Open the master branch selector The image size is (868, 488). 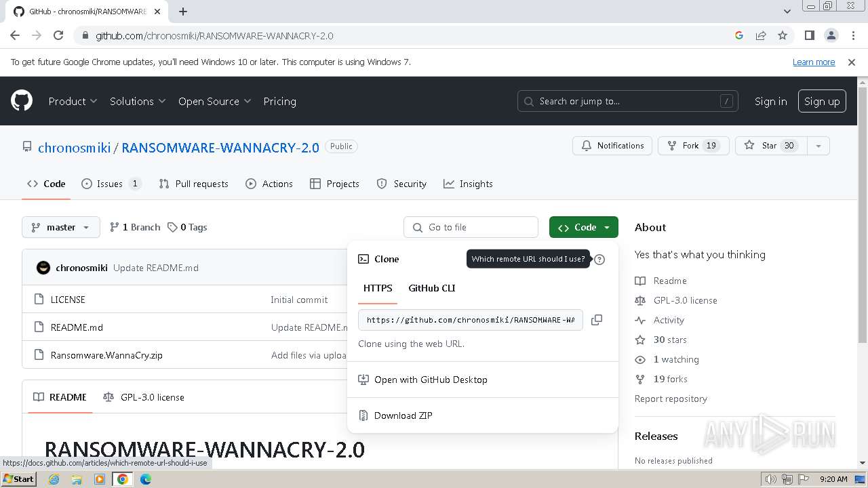click(61, 227)
